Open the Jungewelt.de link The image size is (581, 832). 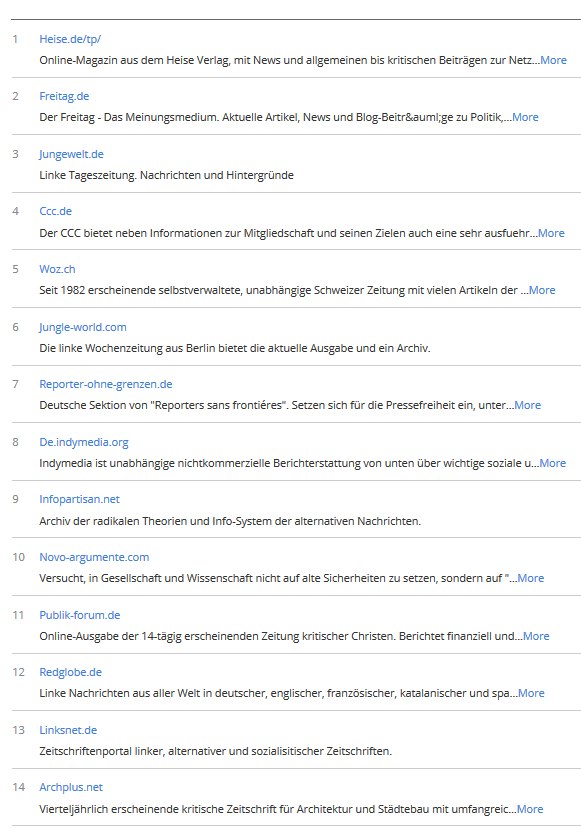pyautogui.click(x=71, y=154)
